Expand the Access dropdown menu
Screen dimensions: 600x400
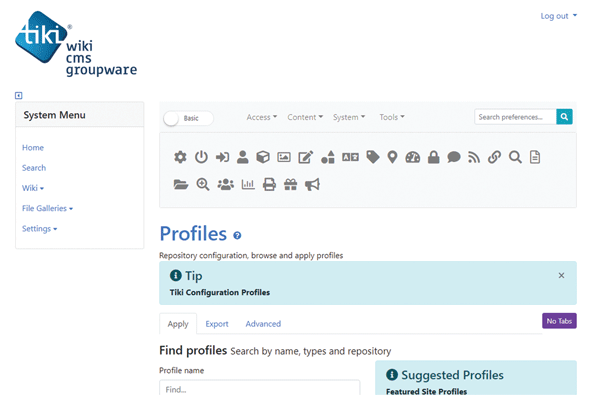click(x=261, y=117)
